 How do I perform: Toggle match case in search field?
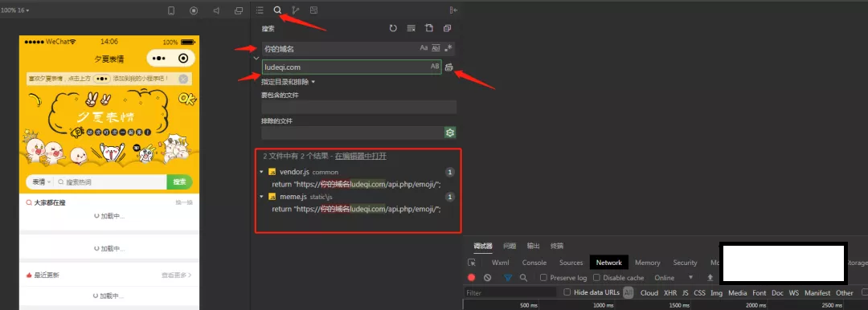click(424, 48)
